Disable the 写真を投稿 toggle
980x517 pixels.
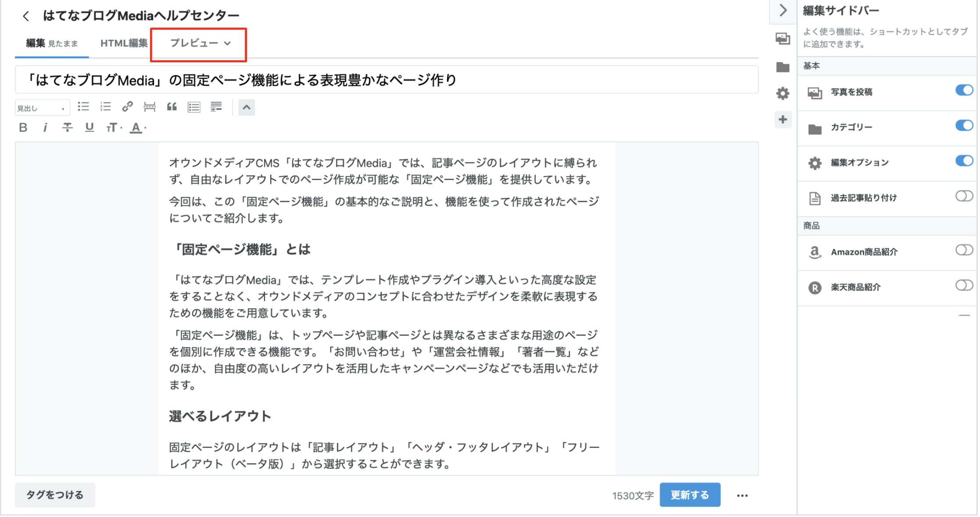pyautogui.click(x=964, y=90)
